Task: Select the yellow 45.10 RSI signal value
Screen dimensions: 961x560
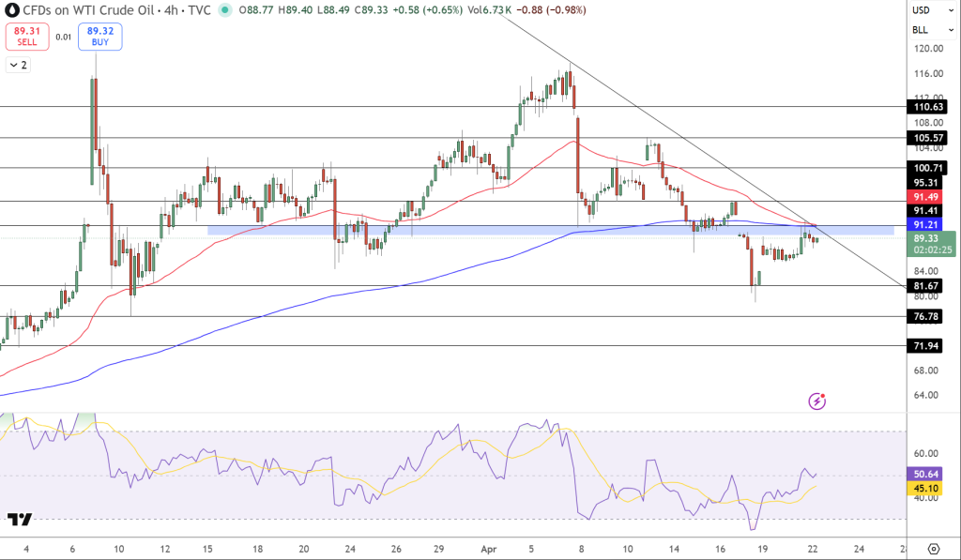Action: click(925, 490)
